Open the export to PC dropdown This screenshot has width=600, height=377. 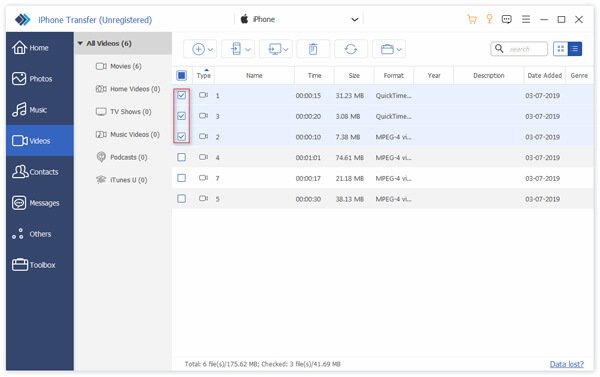pyautogui.click(x=276, y=49)
